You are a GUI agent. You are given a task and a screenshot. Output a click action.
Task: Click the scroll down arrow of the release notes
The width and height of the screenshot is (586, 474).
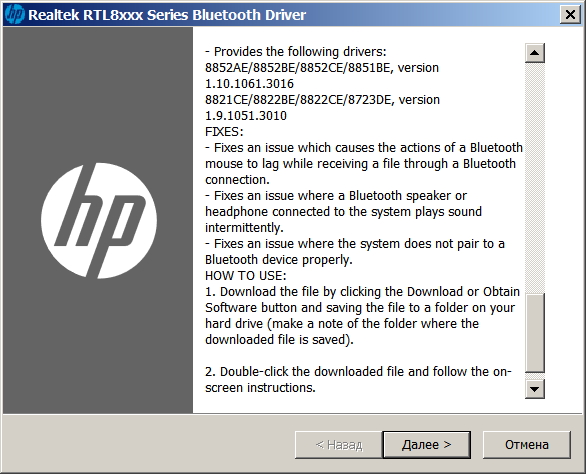click(534, 389)
